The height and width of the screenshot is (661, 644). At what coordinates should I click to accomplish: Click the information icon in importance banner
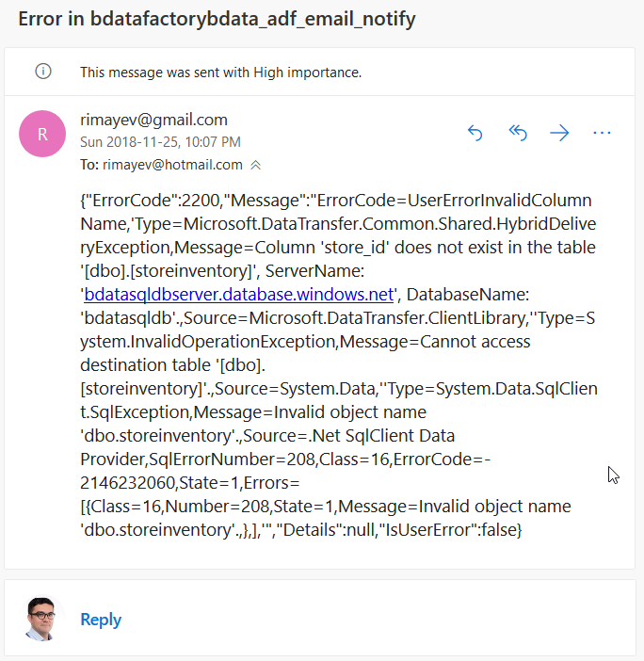point(43,72)
